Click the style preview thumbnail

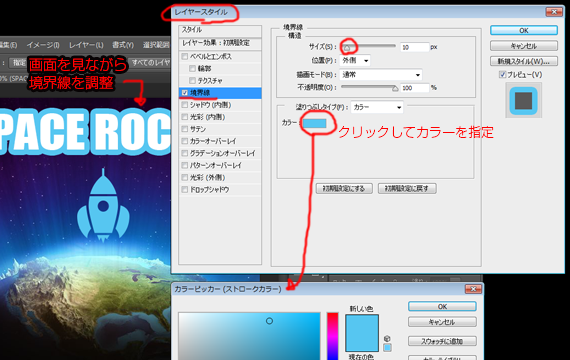[x=523, y=100]
